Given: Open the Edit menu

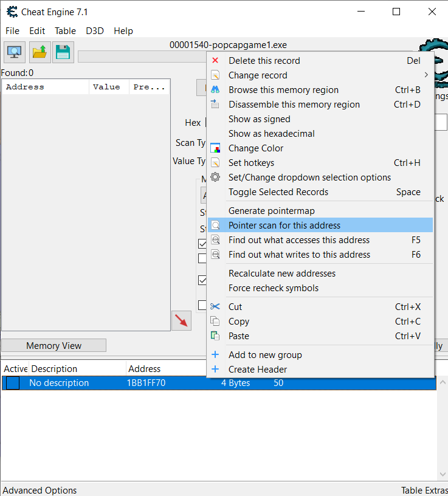Looking at the screenshot, I should pyautogui.click(x=37, y=31).
